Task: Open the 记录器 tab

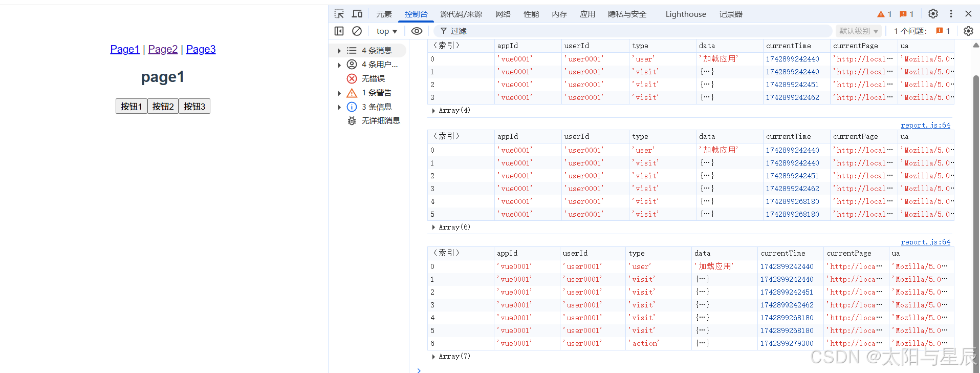Action: [x=731, y=14]
